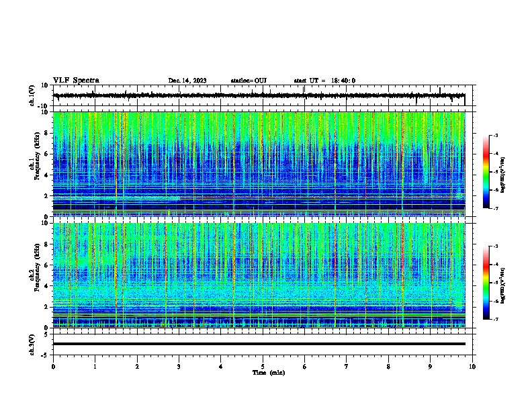Click the "8" tick on ch.1 frequency axis
The width and height of the screenshot is (532, 411).
(47, 133)
